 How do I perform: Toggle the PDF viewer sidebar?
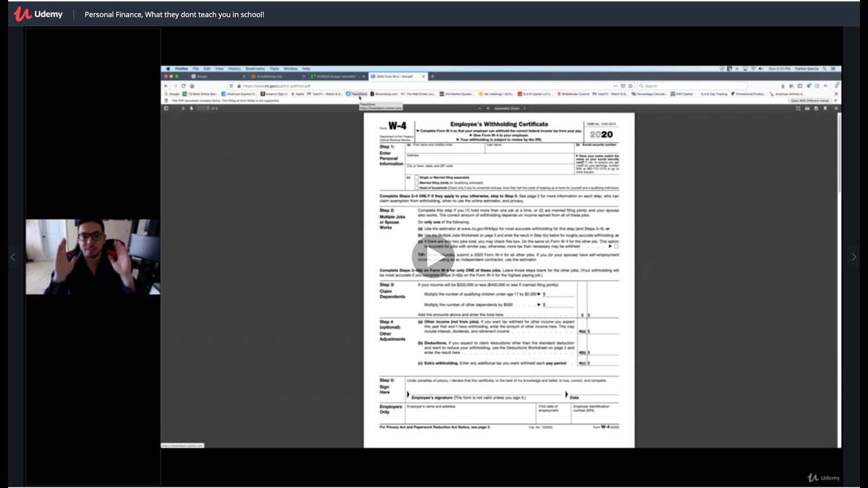click(x=166, y=108)
